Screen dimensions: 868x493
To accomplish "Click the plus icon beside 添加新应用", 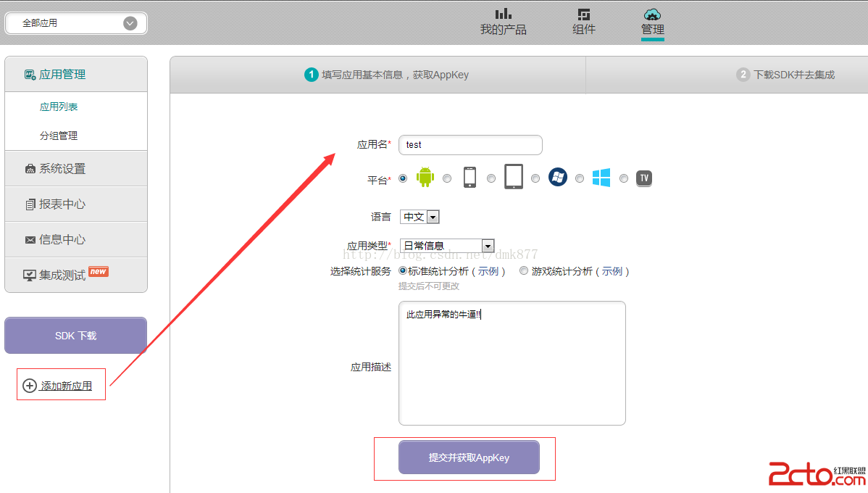I will (29, 386).
